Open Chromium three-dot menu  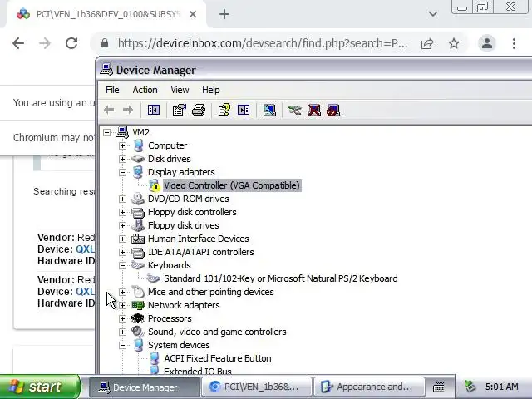pyautogui.click(x=514, y=43)
